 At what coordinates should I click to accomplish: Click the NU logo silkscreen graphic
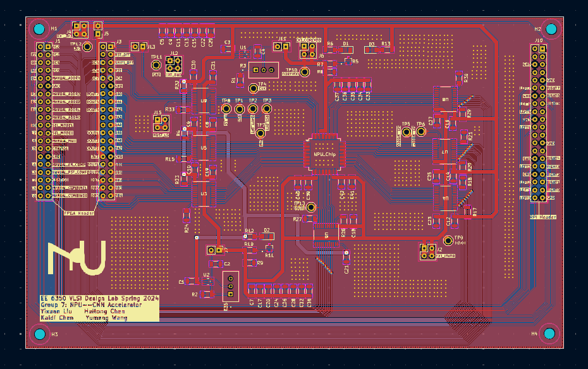coord(77,258)
